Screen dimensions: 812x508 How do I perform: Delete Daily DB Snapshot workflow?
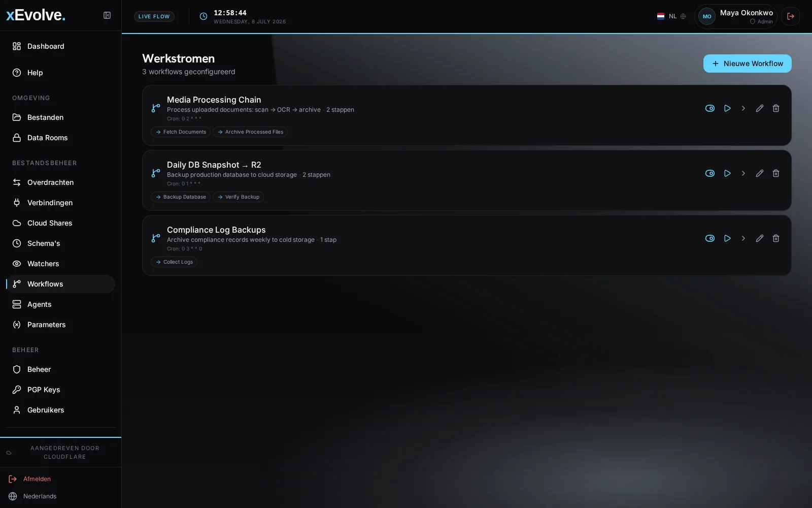tap(776, 173)
